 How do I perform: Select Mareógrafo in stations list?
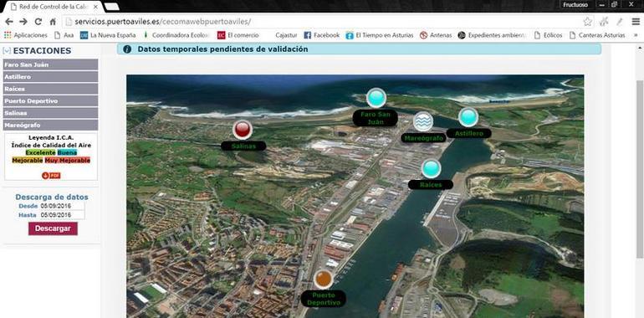[x=50, y=125]
